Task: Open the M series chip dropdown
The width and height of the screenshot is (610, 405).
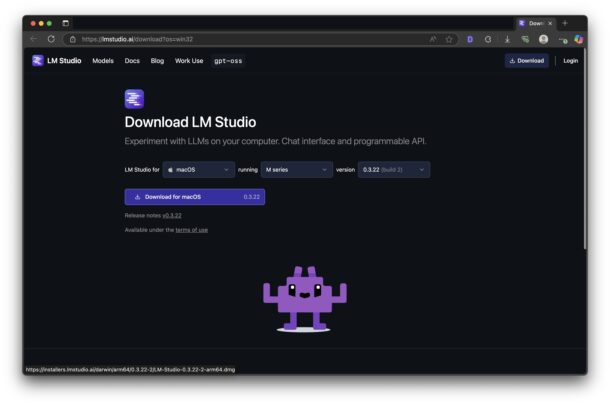Action: point(297,170)
